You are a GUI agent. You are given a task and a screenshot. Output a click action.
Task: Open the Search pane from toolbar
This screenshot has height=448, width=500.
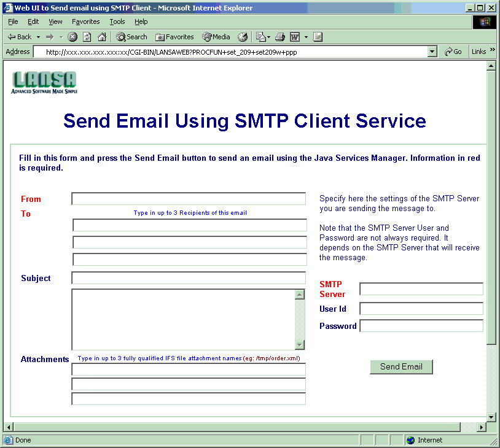131,37
